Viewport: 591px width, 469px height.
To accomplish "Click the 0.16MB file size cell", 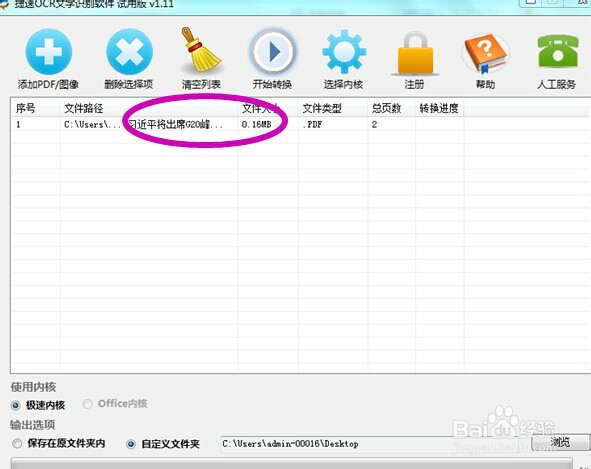I will click(256, 124).
